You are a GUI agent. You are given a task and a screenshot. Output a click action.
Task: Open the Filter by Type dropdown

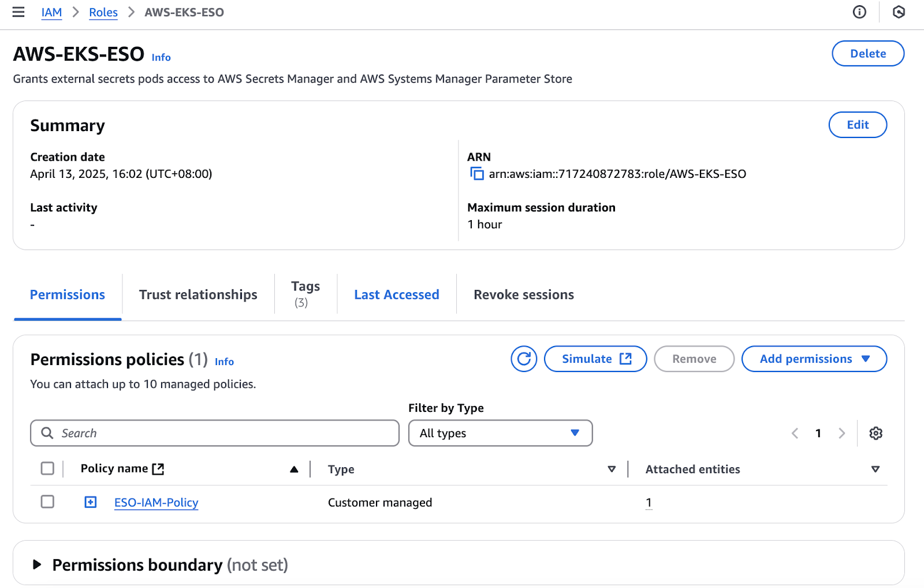[x=500, y=433]
